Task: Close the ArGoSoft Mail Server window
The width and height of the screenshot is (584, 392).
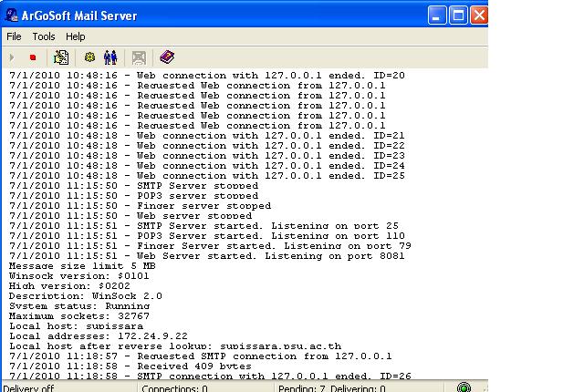Action: 479,15
